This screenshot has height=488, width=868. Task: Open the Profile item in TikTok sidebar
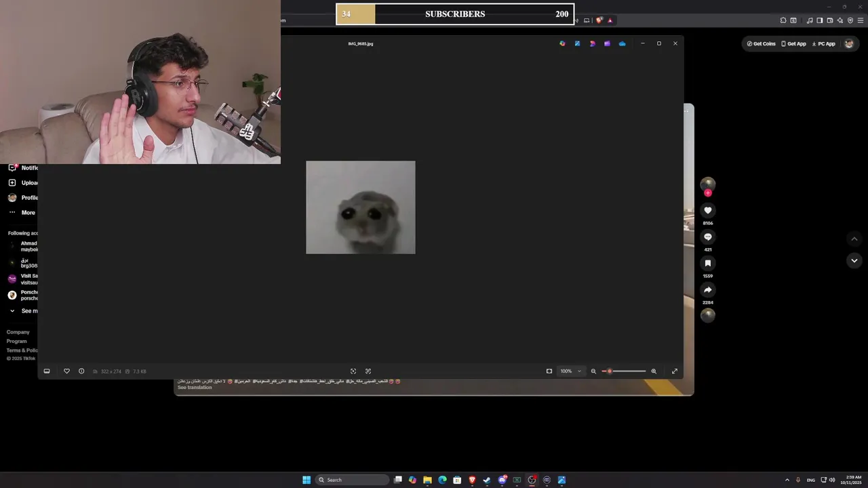tap(22, 197)
